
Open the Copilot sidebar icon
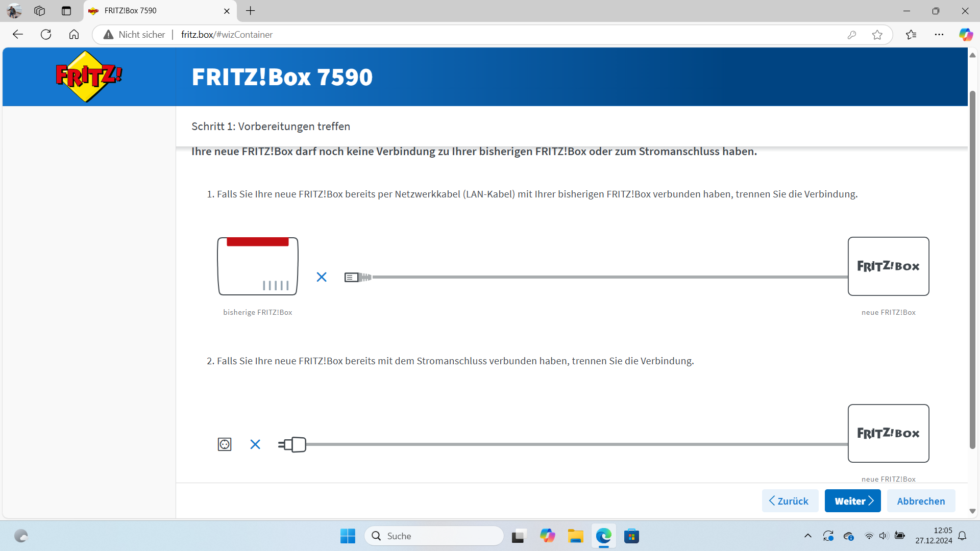[965, 35]
